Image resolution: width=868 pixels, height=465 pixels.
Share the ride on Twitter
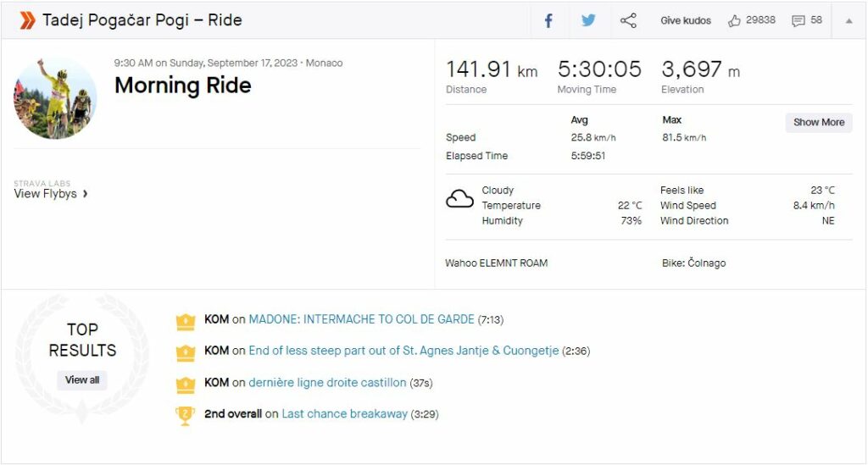[x=588, y=20]
